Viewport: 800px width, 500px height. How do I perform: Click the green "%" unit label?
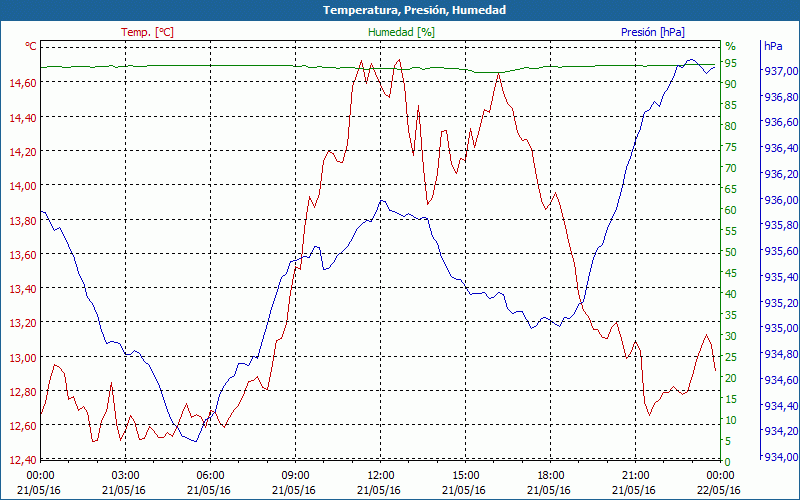point(731,46)
